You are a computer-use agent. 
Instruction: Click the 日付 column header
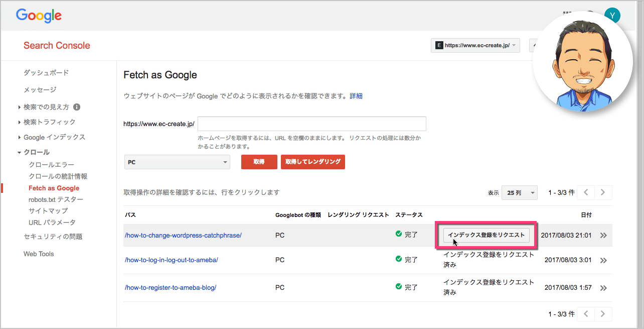pos(586,215)
